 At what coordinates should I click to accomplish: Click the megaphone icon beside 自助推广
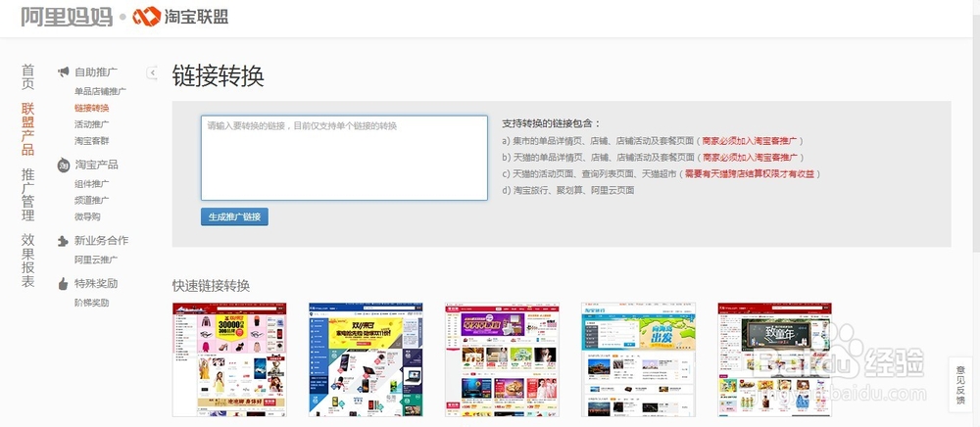[x=63, y=71]
